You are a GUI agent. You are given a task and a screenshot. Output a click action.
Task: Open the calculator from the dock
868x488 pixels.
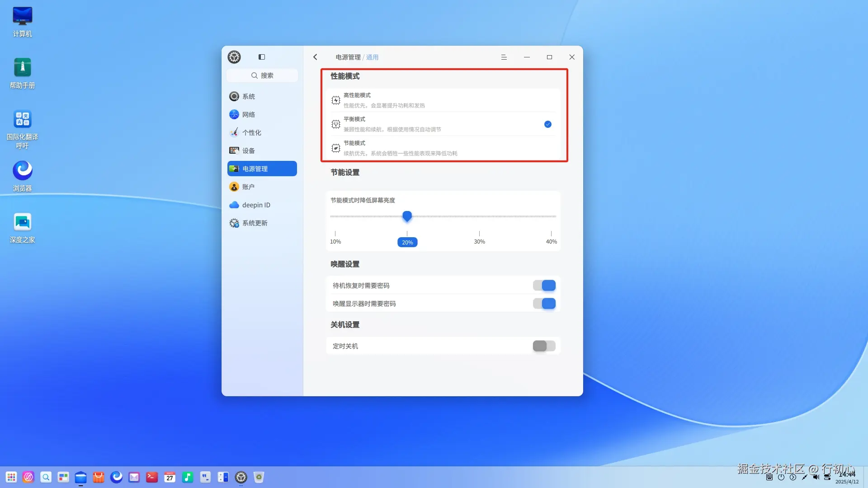coord(223,477)
